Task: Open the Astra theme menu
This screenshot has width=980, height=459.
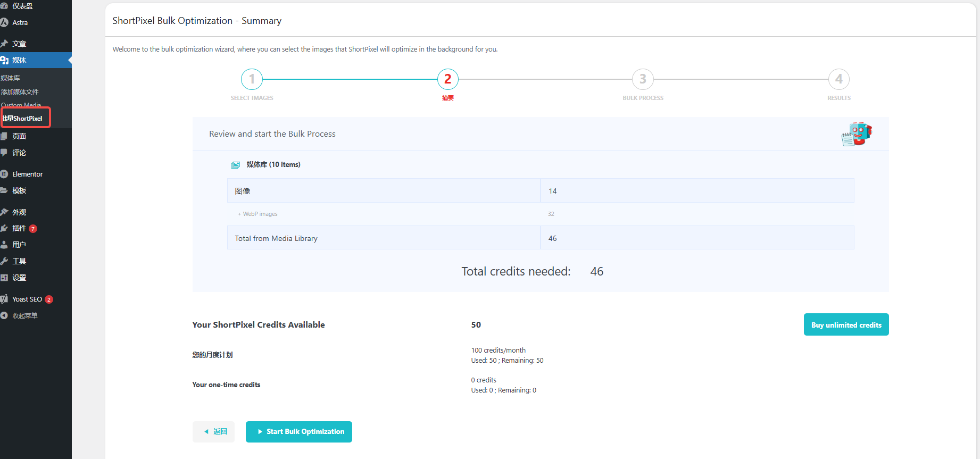Action: pos(20,23)
